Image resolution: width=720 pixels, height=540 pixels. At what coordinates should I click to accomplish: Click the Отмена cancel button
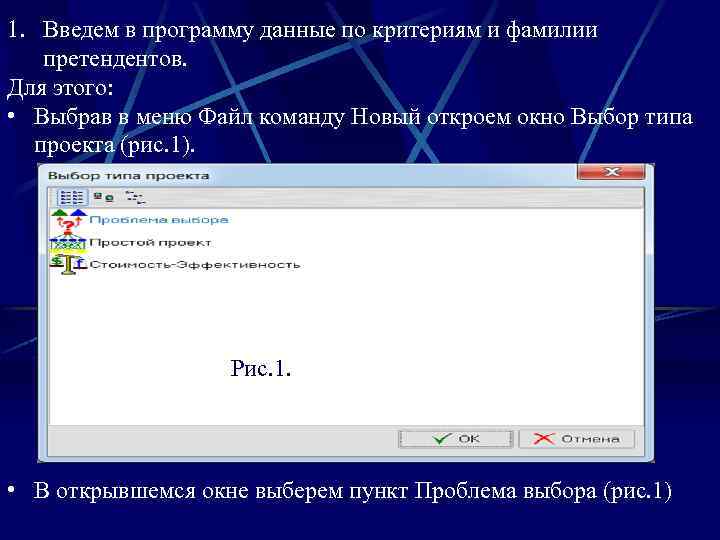577,439
